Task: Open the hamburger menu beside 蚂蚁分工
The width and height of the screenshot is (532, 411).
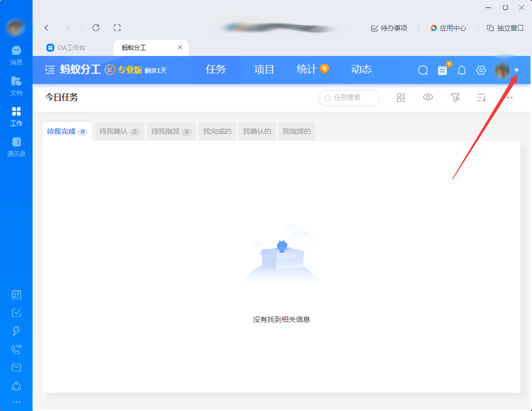Action: pyautogui.click(x=49, y=70)
